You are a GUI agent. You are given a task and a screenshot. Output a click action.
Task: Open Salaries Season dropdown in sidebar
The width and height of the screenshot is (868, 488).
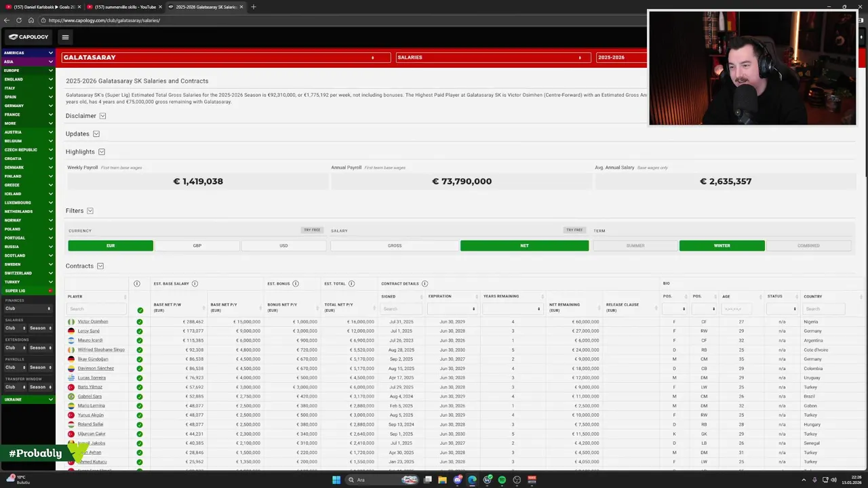click(x=41, y=328)
